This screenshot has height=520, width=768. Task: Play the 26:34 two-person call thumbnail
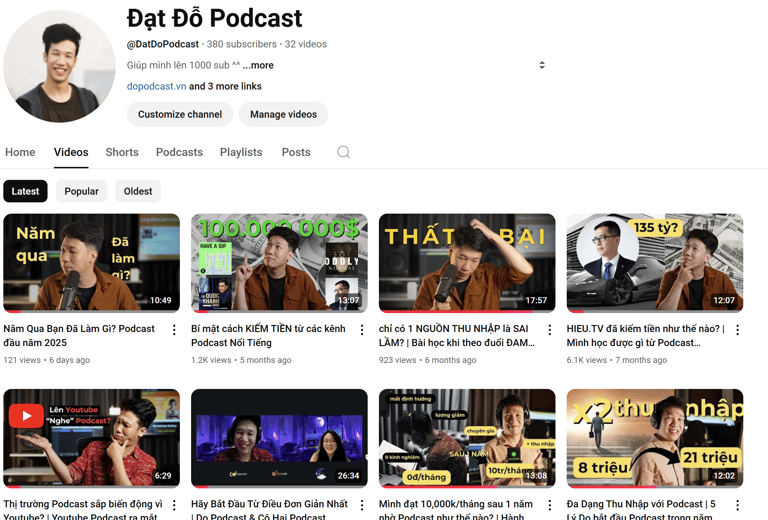(x=279, y=438)
